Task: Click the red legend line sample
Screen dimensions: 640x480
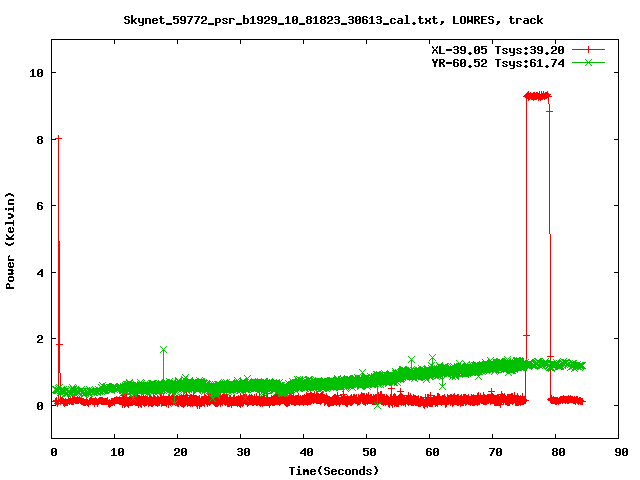Action: pos(588,50)
